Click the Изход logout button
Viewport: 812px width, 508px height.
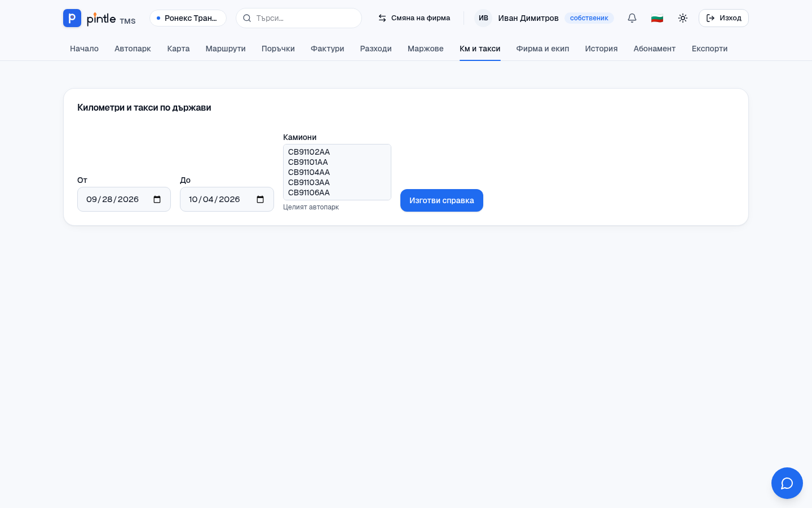pyautogui.click(x=723, y=18)
